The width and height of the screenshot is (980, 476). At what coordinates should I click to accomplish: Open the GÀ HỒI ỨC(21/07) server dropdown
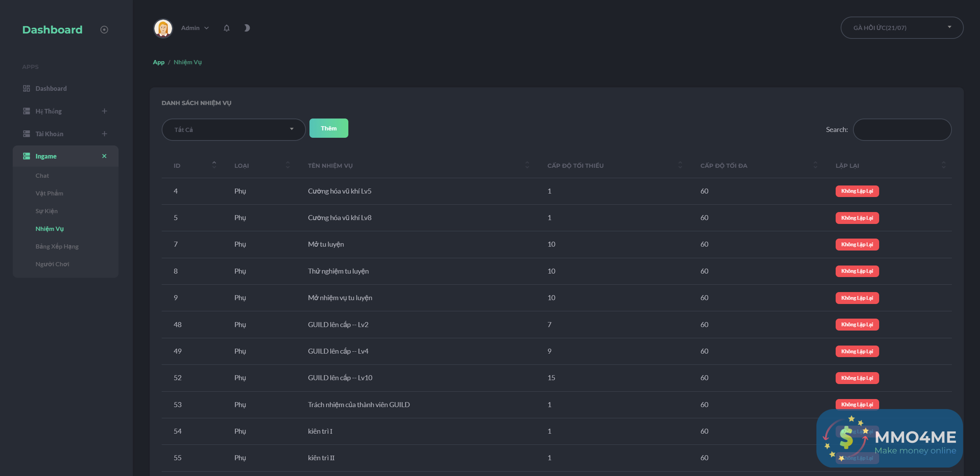point(902,28)
